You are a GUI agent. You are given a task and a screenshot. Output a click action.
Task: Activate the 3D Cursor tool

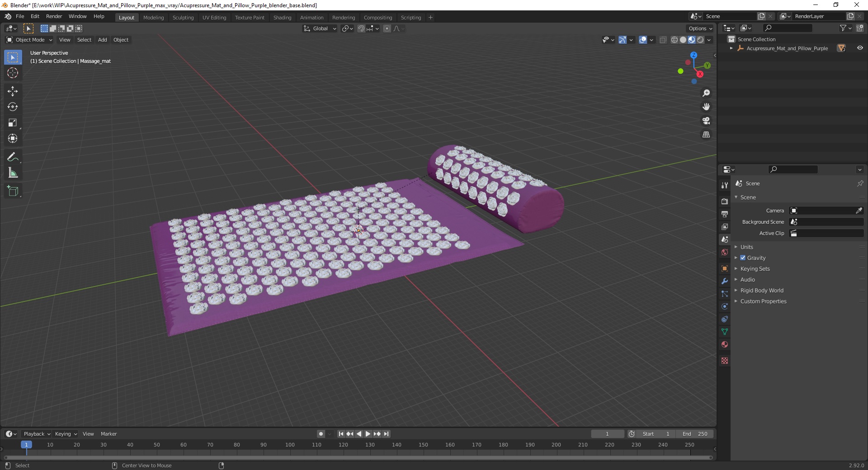pyautogui.click(x=13, y=73)
